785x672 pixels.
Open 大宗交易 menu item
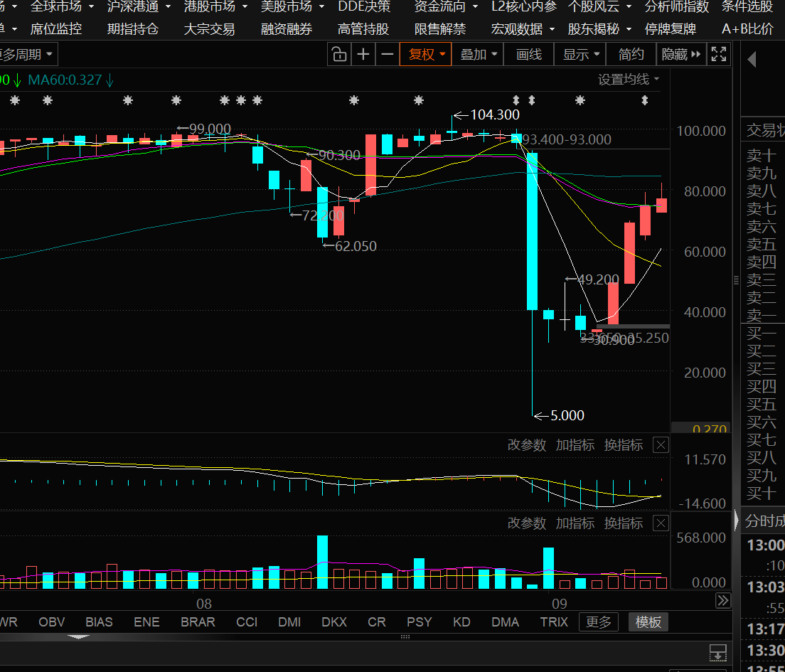209,29
